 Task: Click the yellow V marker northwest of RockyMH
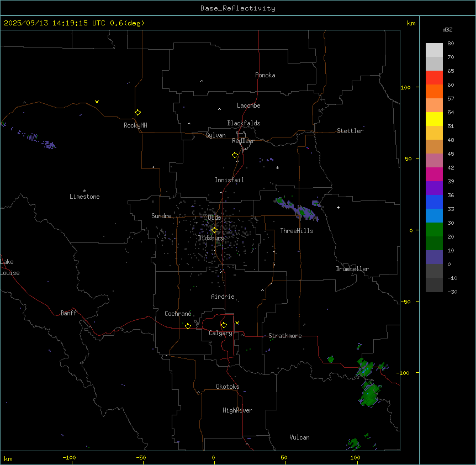tap(97, 102)
